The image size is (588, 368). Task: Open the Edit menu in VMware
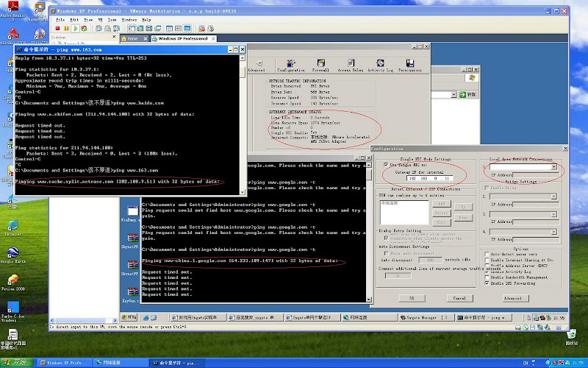(x=74, y=20)
